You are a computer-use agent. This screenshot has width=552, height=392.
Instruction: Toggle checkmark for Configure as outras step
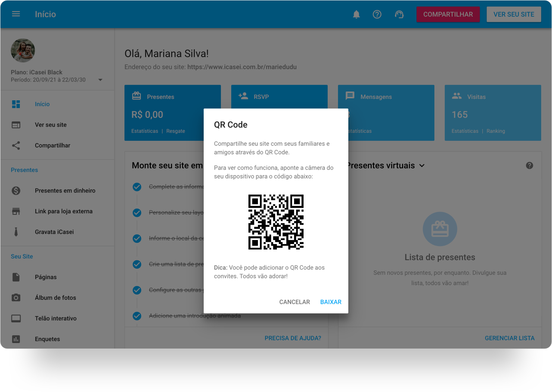coord(137,290)
